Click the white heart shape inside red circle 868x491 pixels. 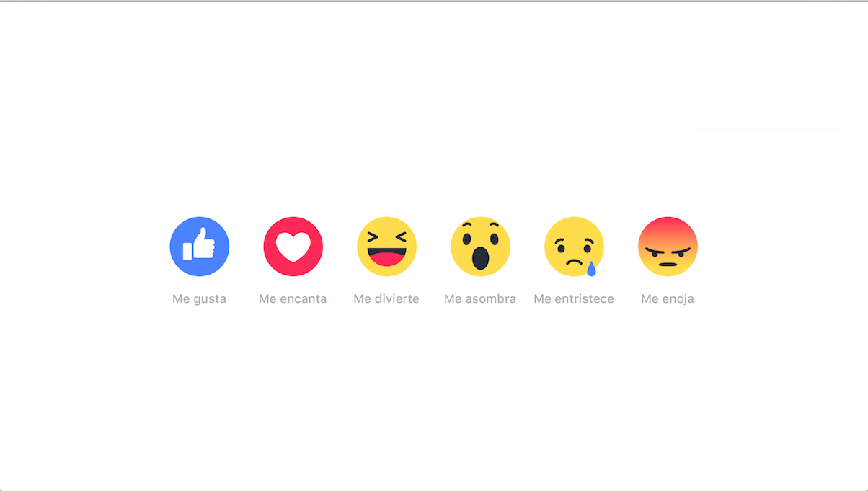pyautogui.click(x=293, y=248)
